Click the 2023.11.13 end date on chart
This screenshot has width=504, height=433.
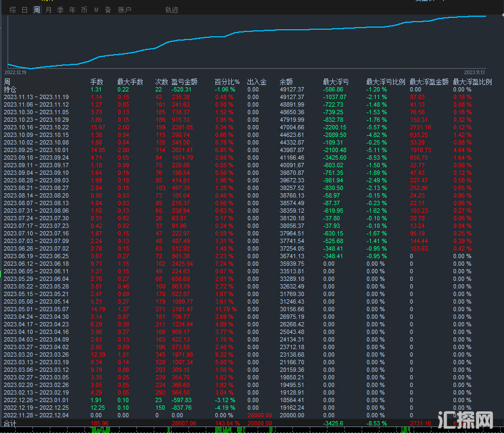coord(474,72)
